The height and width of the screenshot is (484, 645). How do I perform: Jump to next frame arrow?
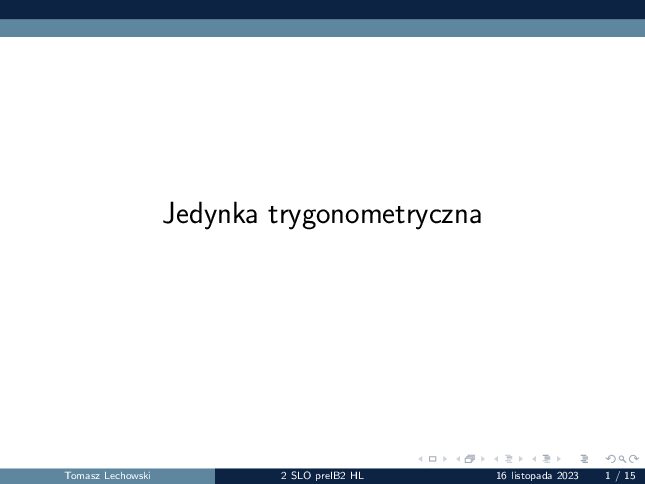point(483,459)
